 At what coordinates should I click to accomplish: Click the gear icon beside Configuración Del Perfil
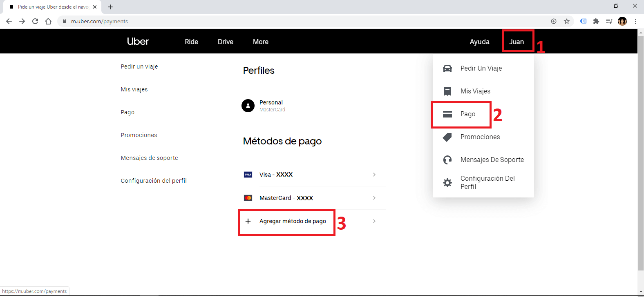(447, 182)
